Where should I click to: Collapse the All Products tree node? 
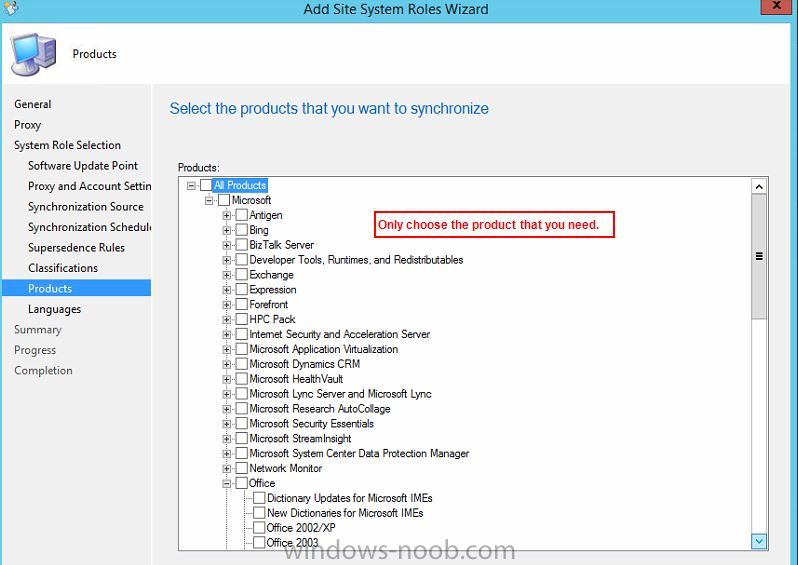click(x=191, y=185)
